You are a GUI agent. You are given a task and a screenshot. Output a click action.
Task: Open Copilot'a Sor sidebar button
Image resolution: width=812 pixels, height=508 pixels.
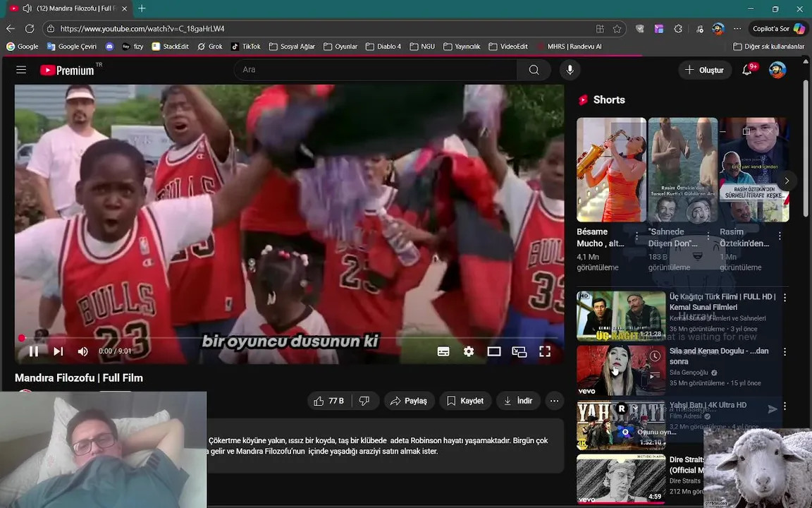point(778,29)
